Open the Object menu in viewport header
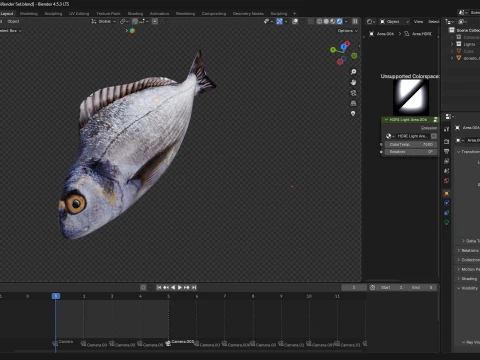Viewport: 480px width, 360px height. 13,21
